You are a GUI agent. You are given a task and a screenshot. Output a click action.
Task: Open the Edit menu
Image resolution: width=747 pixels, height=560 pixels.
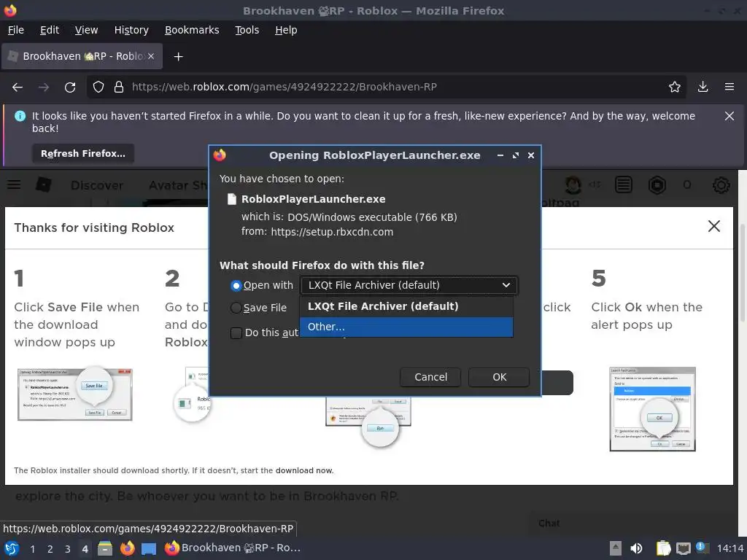50,30
